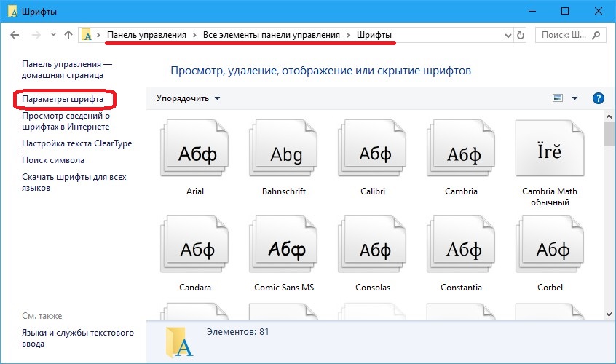Click the Arial font name label
This screenshot has width=616, height=364.
click(195, 191)
